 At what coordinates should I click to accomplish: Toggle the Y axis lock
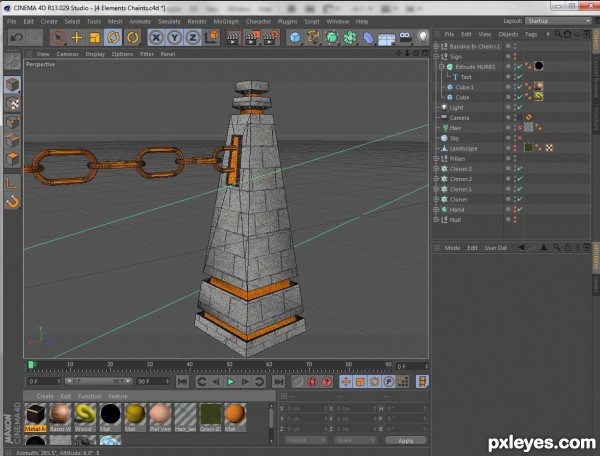(x=174, y=37)
